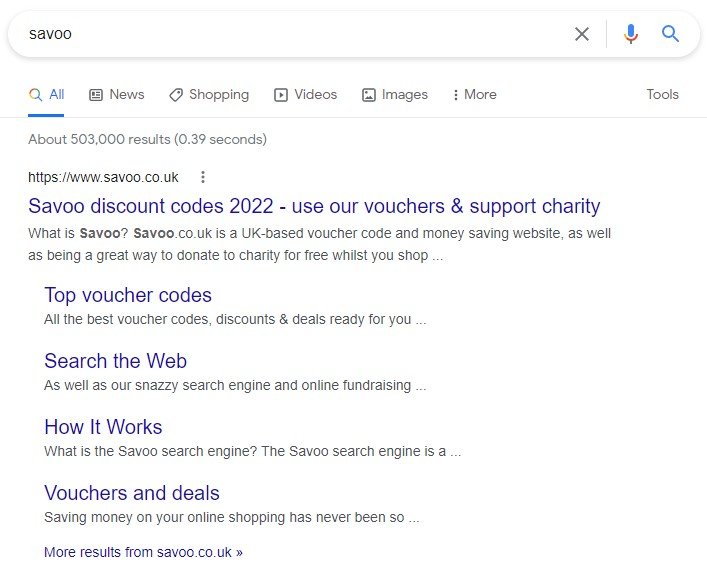Open the Tools filter options
Viewport: 707px width, 573px height.
coord(662,94)
